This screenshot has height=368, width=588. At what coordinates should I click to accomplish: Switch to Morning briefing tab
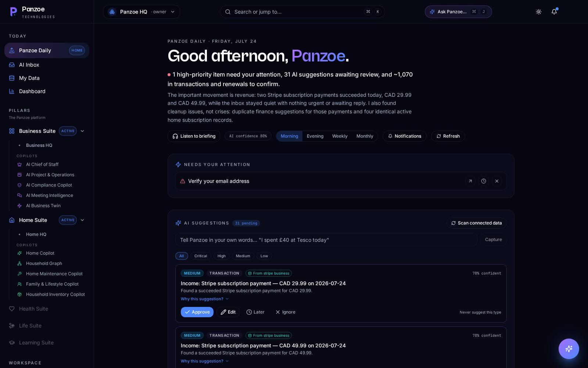pos(289,136)
